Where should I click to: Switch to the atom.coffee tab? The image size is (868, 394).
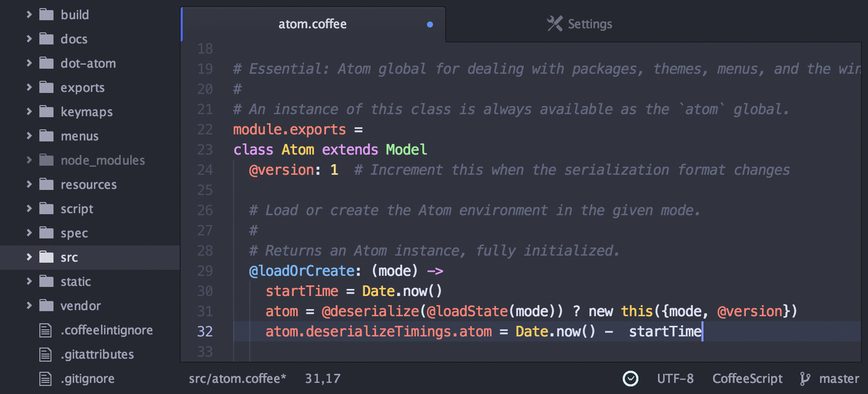(x=313, y=24)
